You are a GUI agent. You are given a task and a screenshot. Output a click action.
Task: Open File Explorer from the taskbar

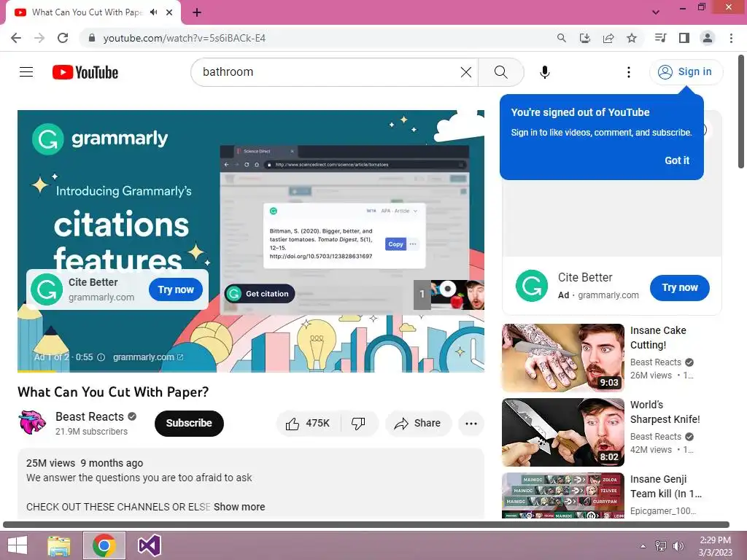[59, 545]
